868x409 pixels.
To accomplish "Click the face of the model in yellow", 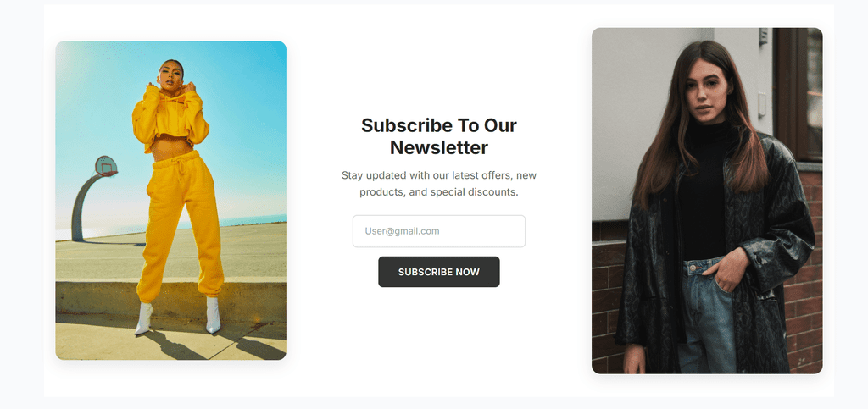I will (170, 76).
